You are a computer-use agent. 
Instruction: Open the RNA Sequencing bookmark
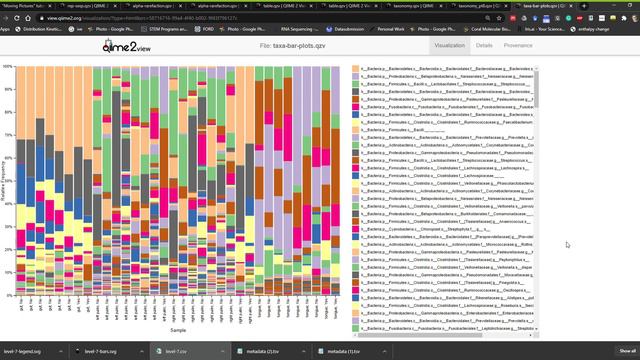point(299,29)
